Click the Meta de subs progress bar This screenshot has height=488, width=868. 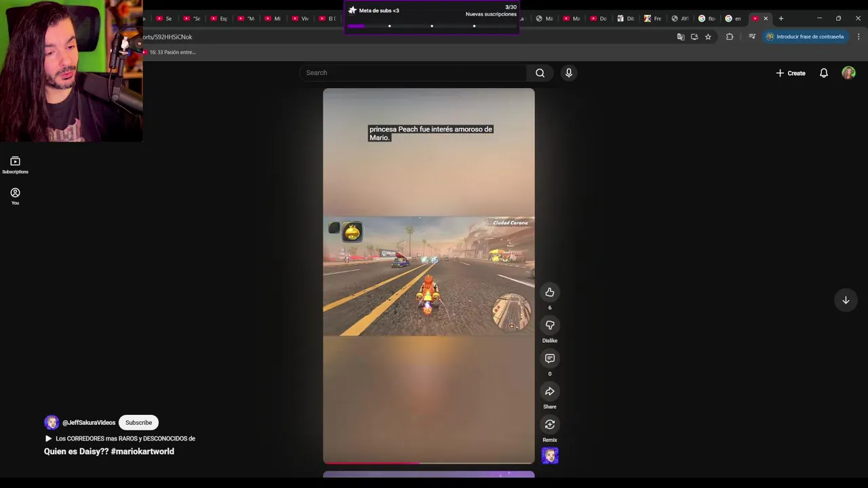(x=431, y=26)
